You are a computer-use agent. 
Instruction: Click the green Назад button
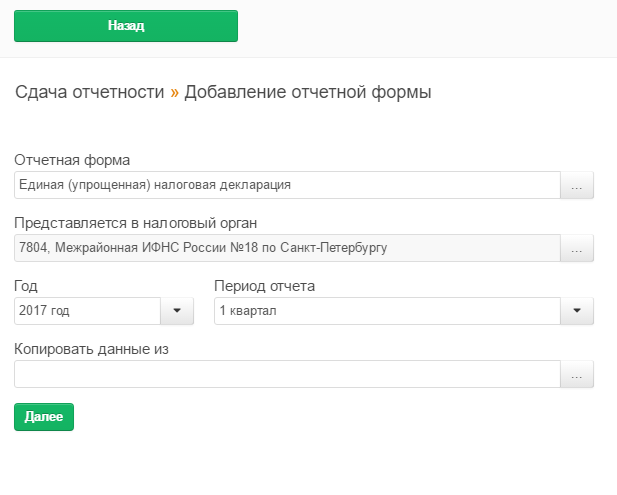[126, 26]
